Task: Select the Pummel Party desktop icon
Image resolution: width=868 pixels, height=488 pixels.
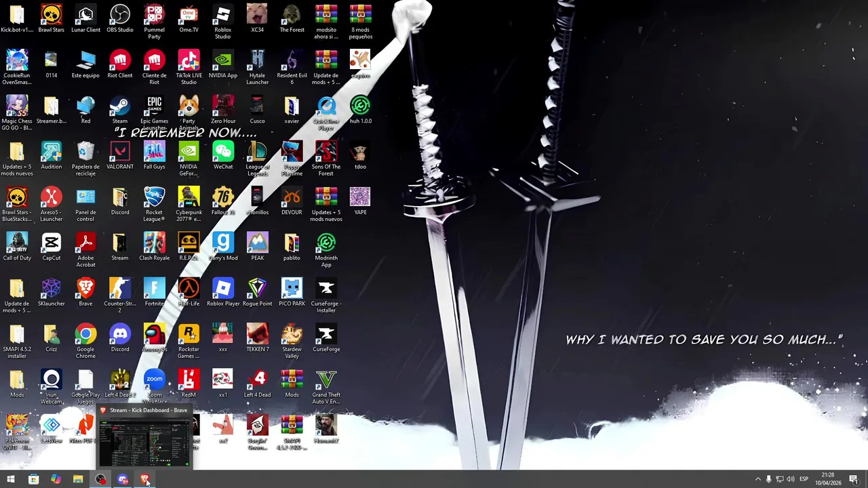Action: pos(154,22)
